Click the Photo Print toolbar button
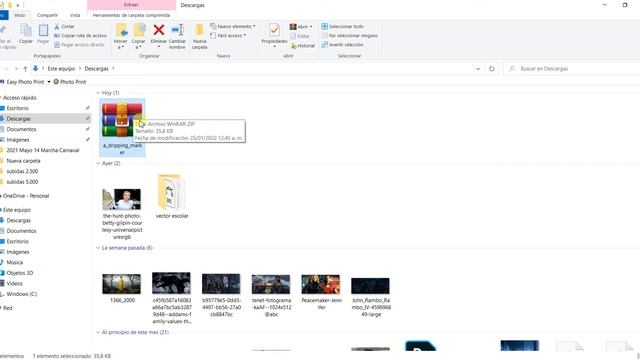 click(x=70, y=82)
